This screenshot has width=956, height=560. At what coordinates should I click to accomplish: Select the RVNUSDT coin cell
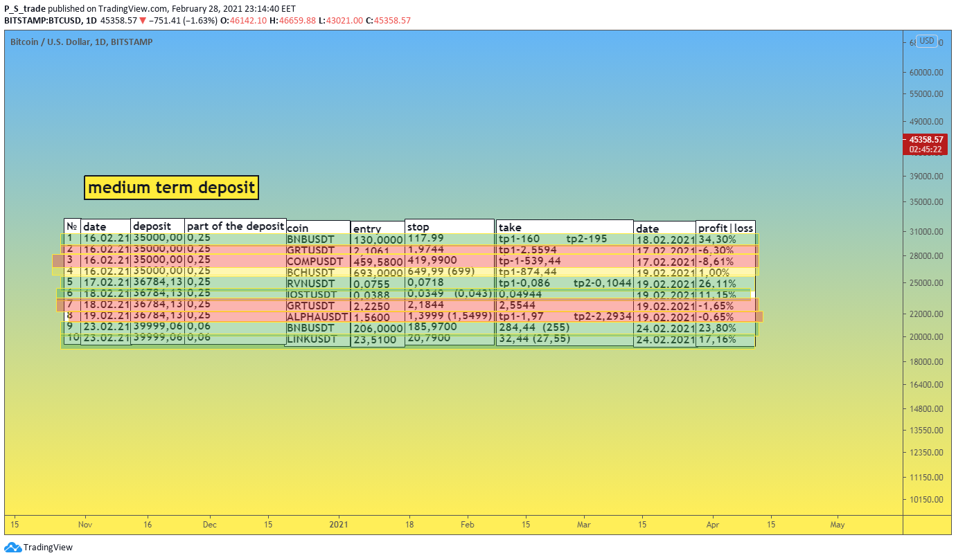(310, 284)
